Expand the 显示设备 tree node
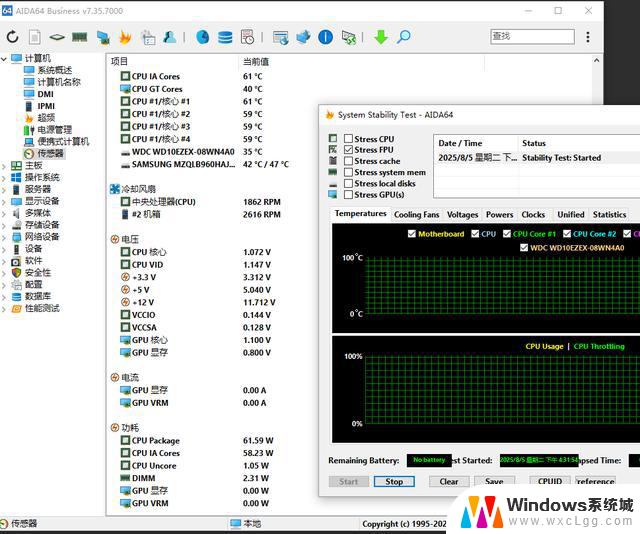640x534 pixels. click(x=4, y=201)
